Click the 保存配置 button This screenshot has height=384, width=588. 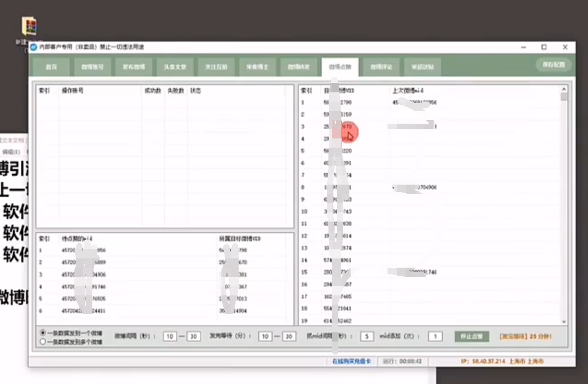coord(554,65)
